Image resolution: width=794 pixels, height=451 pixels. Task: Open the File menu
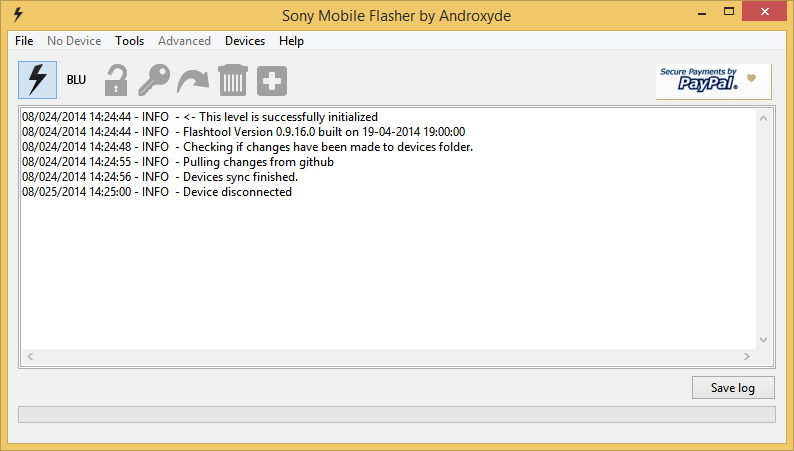pyautogui.click(x=24, y=41)
